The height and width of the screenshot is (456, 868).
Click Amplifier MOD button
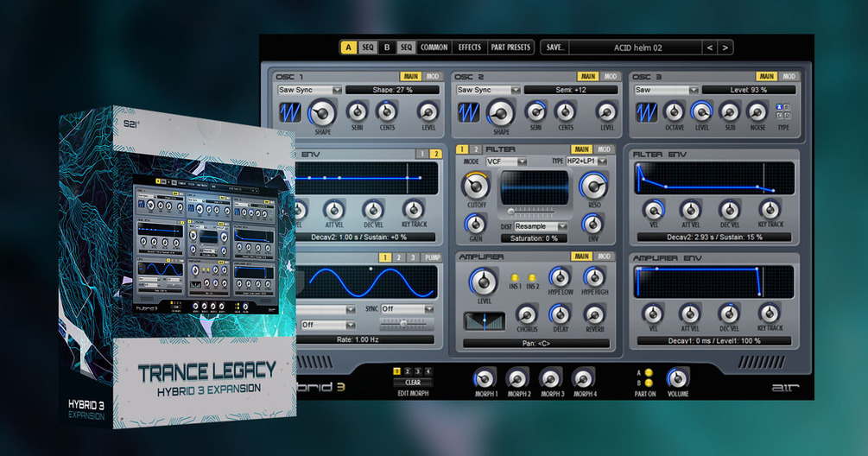[x=604, y=256]
